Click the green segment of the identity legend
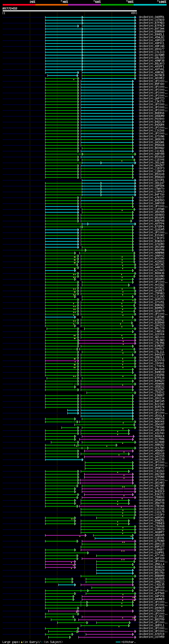The width and height of the screenshot is (169, 644). pyautogui.click(x=117, y=5)
